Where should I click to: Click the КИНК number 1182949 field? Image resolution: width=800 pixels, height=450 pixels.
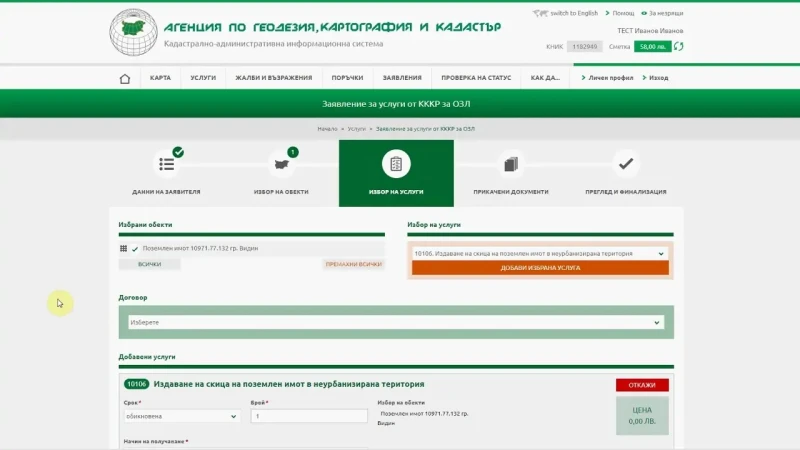585,46
